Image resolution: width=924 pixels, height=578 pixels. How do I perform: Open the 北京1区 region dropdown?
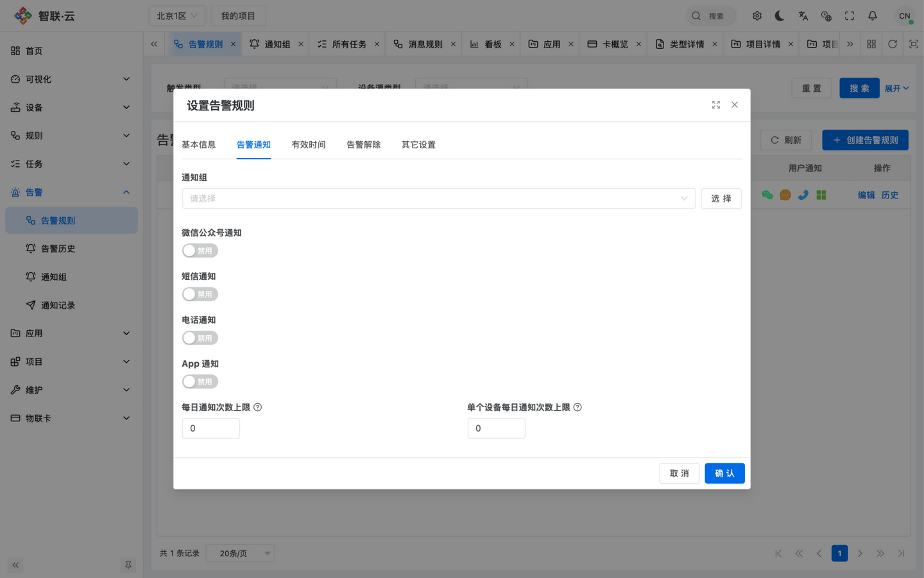[178, 16]
